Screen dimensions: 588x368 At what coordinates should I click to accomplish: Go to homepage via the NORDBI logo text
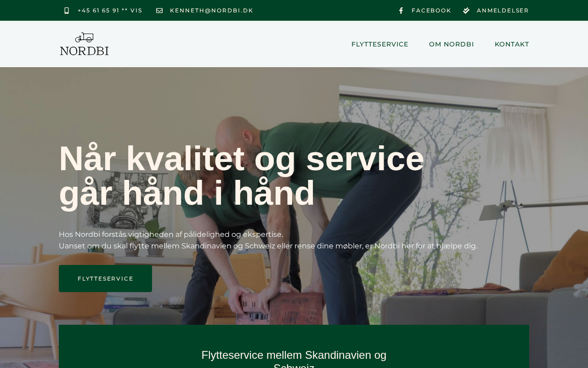tap(85, 50)
